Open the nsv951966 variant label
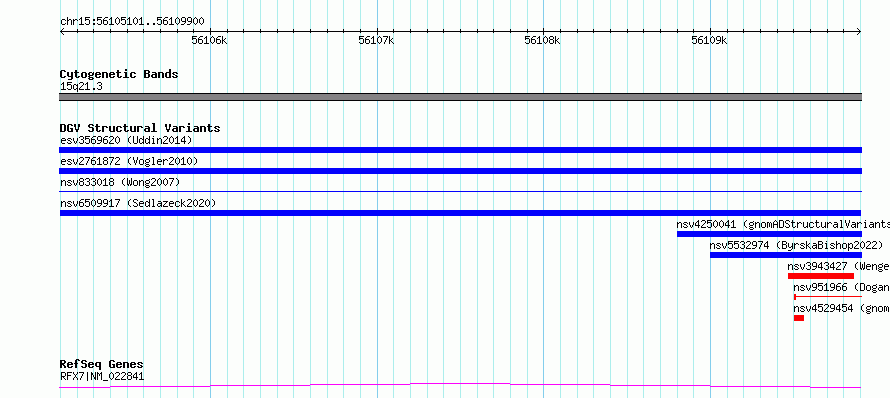Viewport: 890px width, 398px height. [841, 287]
